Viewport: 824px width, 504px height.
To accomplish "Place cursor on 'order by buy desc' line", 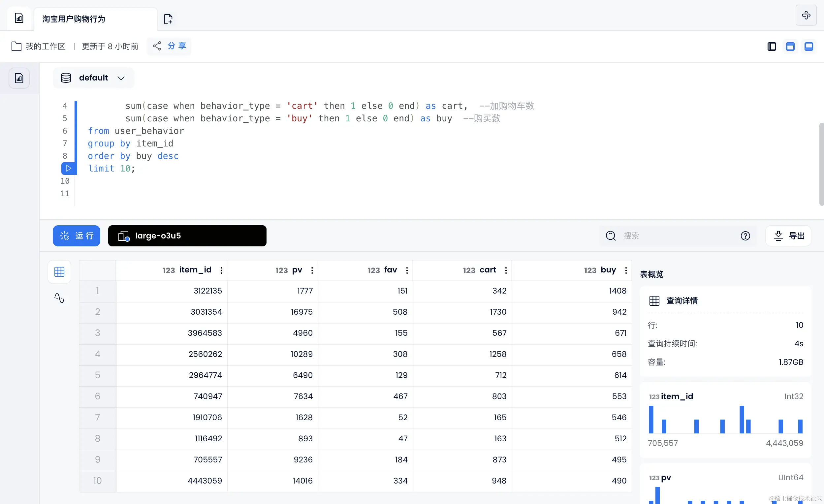I will click(133, 156).
